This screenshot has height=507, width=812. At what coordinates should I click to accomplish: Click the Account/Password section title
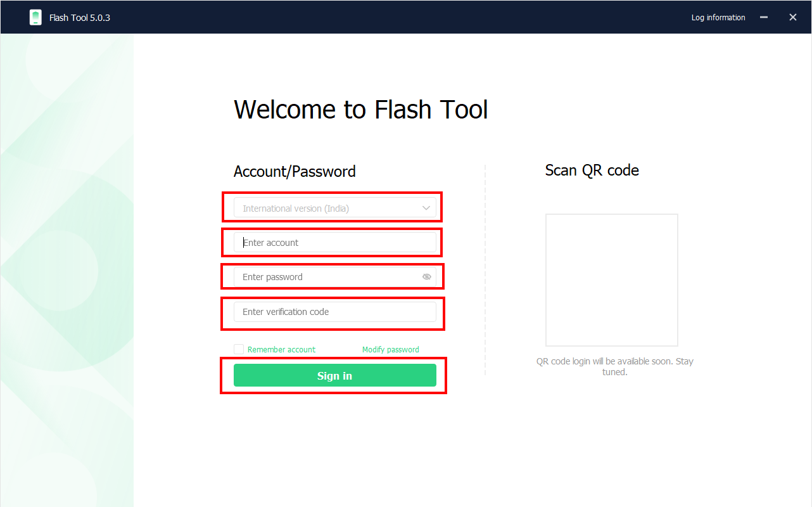tap(294, 171)
